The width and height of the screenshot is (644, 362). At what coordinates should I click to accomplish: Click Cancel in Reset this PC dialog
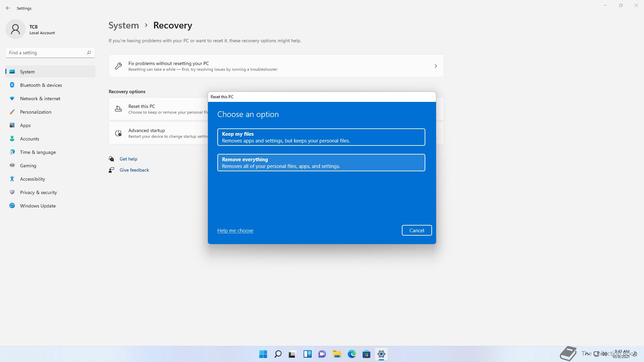coord(417,230)
